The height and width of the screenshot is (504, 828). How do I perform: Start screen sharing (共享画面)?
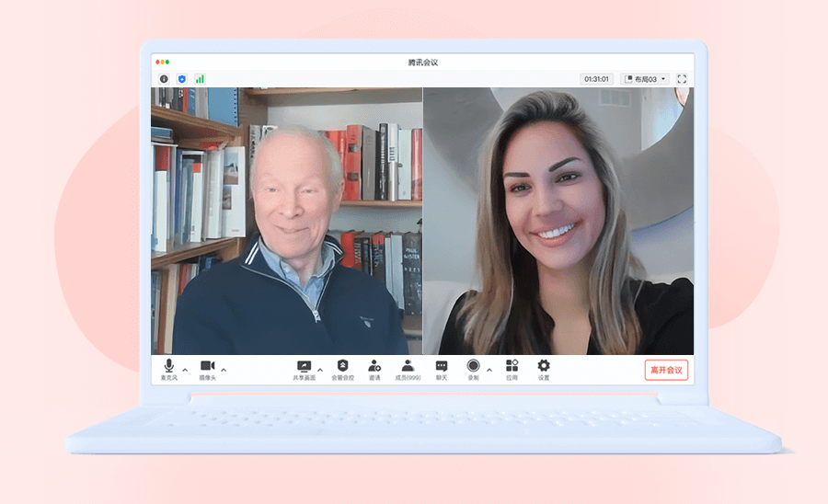click(305, 370)
